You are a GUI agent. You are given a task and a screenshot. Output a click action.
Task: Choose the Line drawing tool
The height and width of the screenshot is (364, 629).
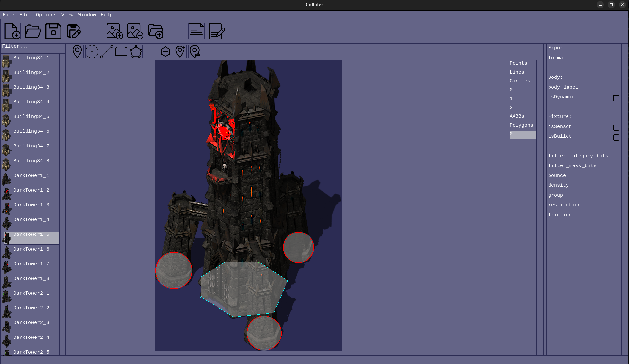pyautogui.click(x=107, y=52)
